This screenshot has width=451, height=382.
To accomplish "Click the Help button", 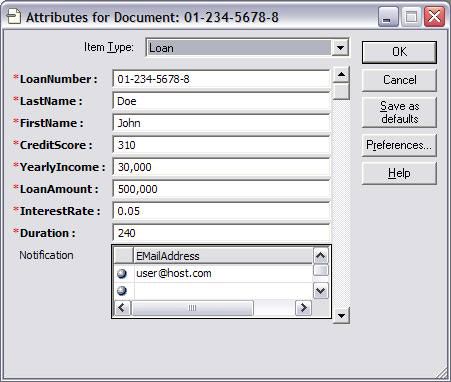I will pos(399,173).
